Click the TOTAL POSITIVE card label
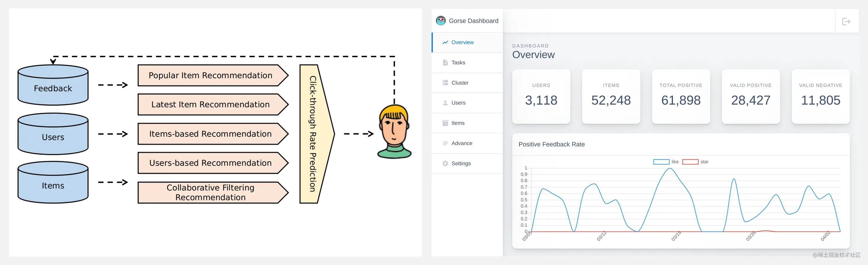The image size is (868, 265). click(681, 86)
